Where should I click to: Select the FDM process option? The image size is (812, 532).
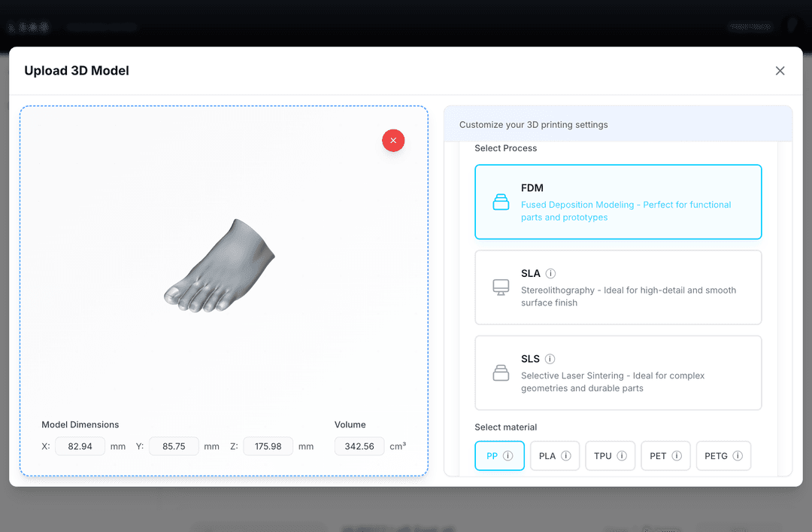(618, 202)
